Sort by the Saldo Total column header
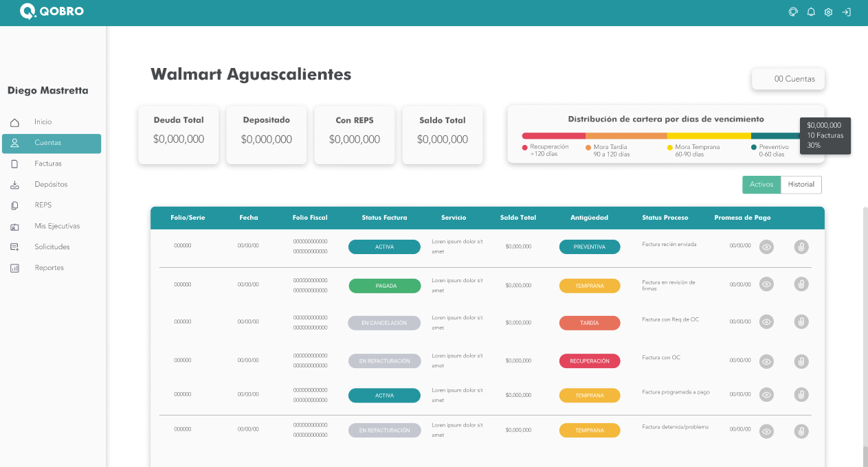 [x=518, y=218]
